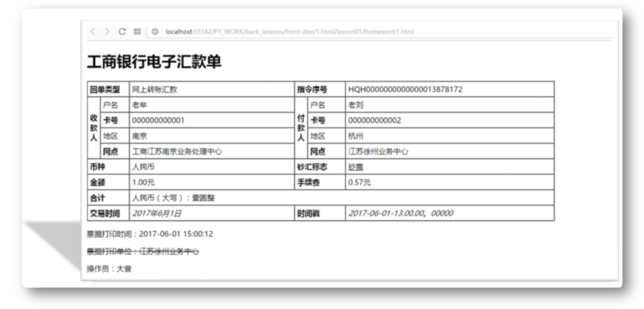This screenshot has height=309, width=644.
Task: Click the 收款人 vertical header cell
Action: point(94,128)
